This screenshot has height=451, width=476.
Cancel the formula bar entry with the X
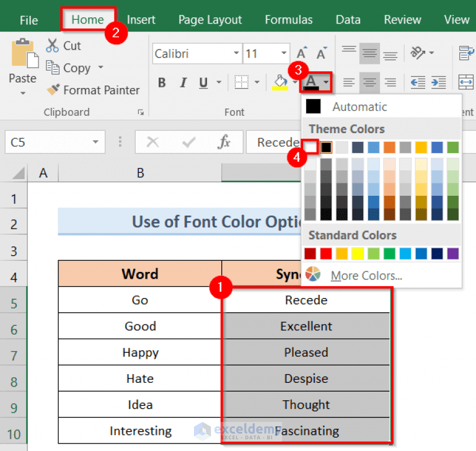tap(152, 142)
